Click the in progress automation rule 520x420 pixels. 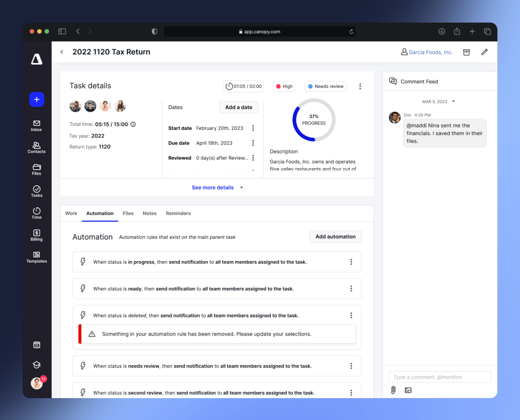click(x=217, y=262)
